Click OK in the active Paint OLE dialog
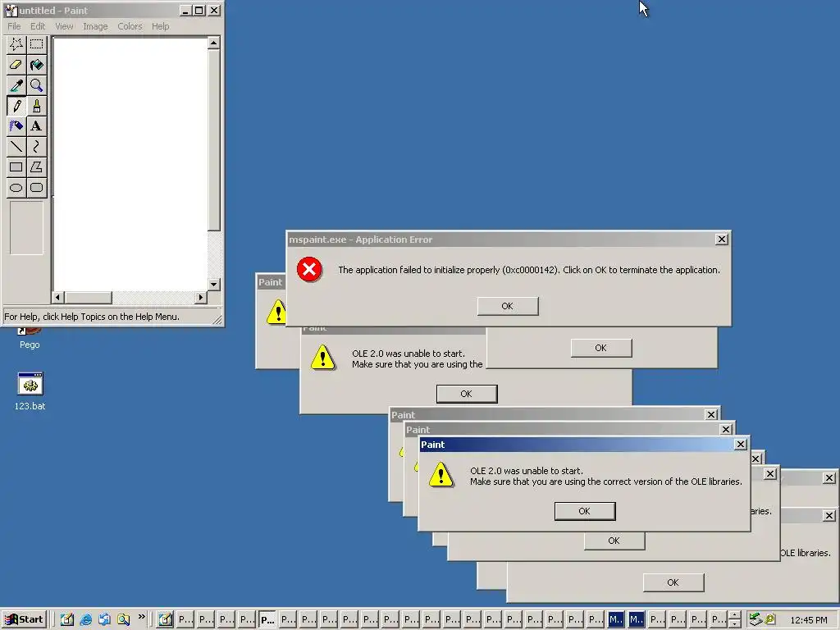 (x=584, y=511)
